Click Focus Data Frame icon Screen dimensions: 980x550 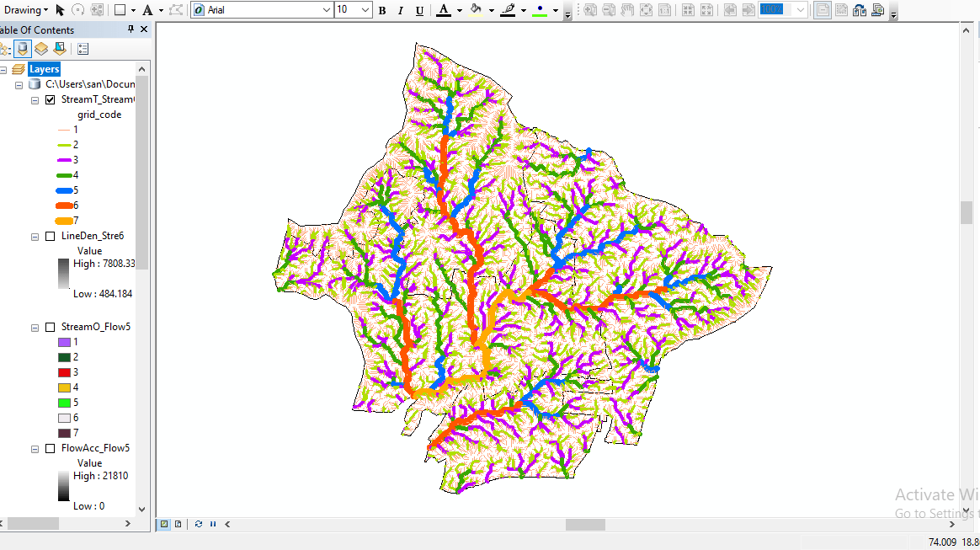point(842,10)
